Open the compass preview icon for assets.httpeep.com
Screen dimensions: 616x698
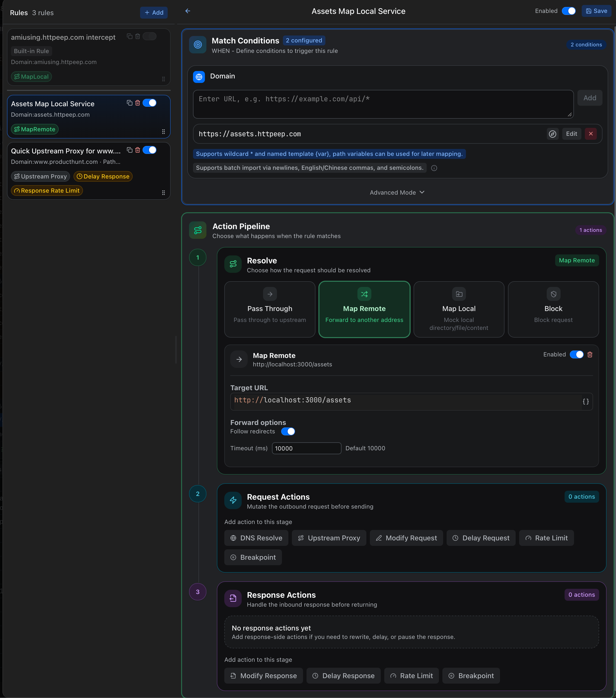[x=553, y=134]
